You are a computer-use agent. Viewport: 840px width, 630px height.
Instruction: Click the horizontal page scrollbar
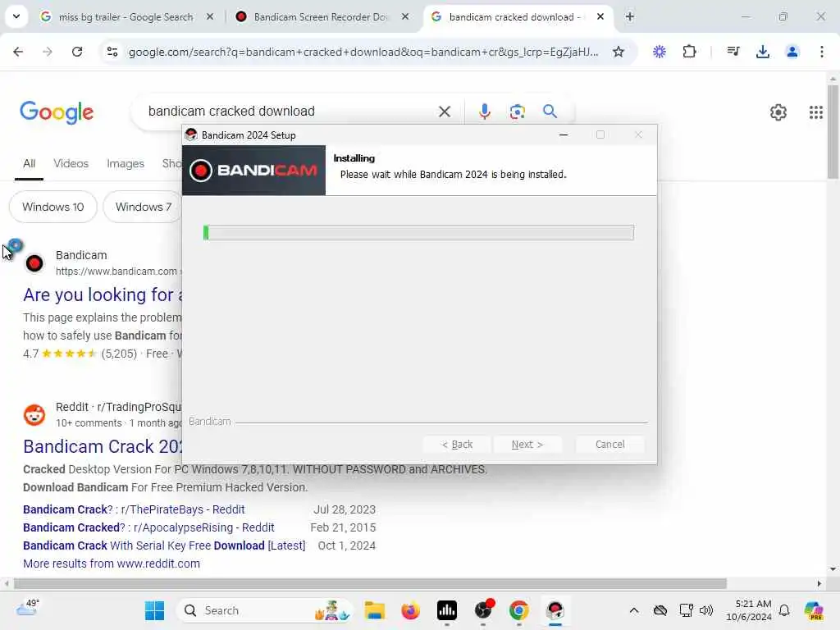370,583
